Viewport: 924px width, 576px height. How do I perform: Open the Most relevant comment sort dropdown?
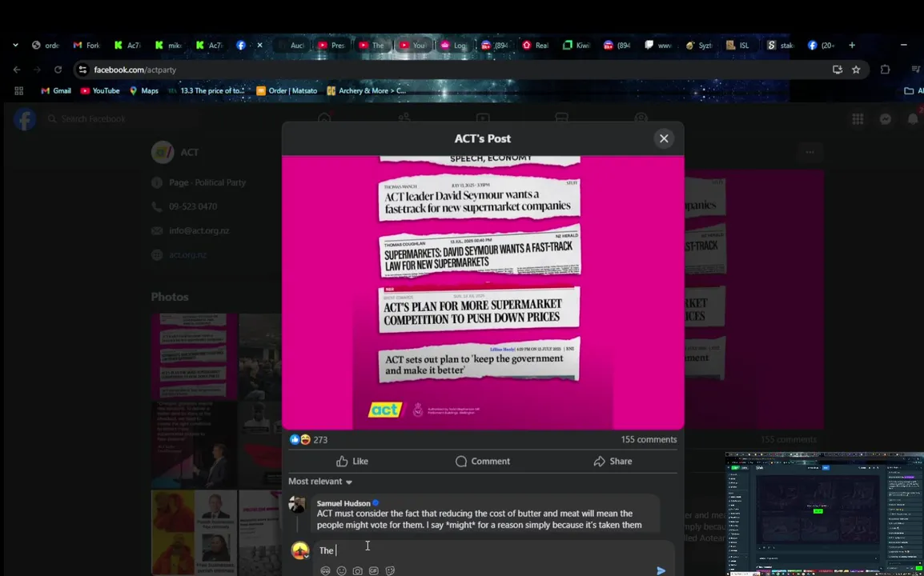[320, 481]
